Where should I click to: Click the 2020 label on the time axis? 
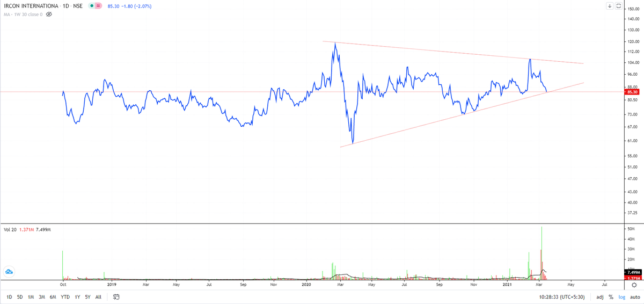(306, 285)
